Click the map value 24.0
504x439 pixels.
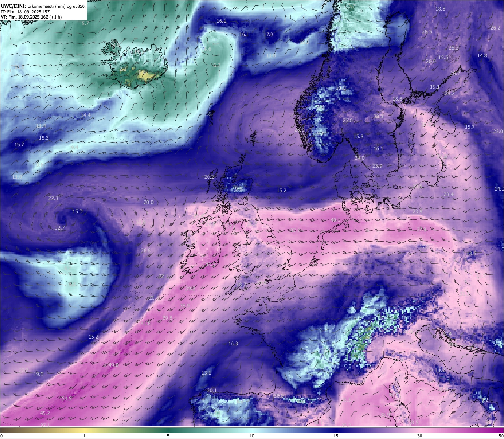pyautogui.click(x=359, y=158)
